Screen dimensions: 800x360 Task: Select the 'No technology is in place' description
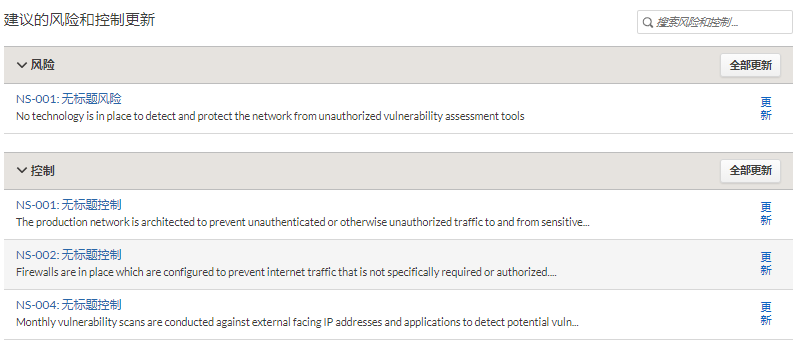click(x=270, y=116)
